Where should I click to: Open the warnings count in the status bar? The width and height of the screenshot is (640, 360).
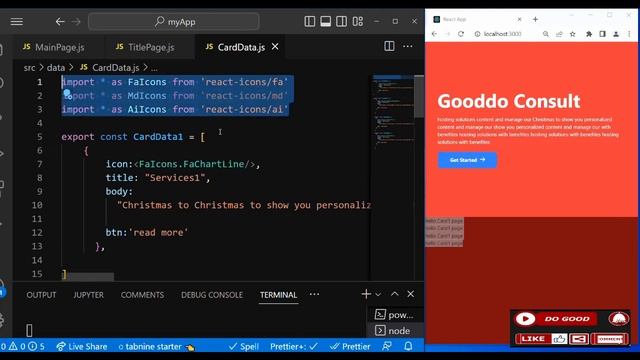tap(17, 347)
